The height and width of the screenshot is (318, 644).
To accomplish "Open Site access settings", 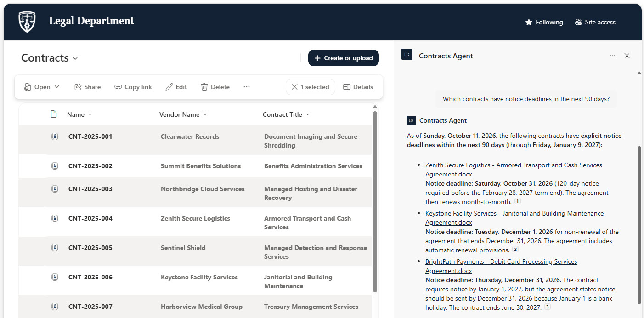I will click(595, 22).
